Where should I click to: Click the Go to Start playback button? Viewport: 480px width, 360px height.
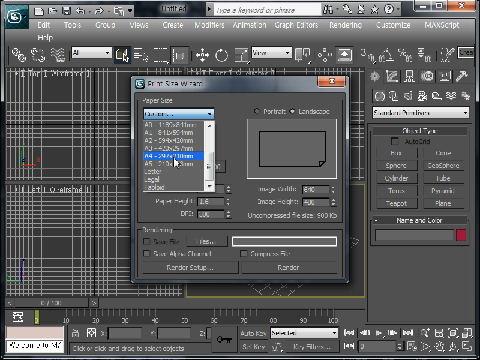[349, 333]
